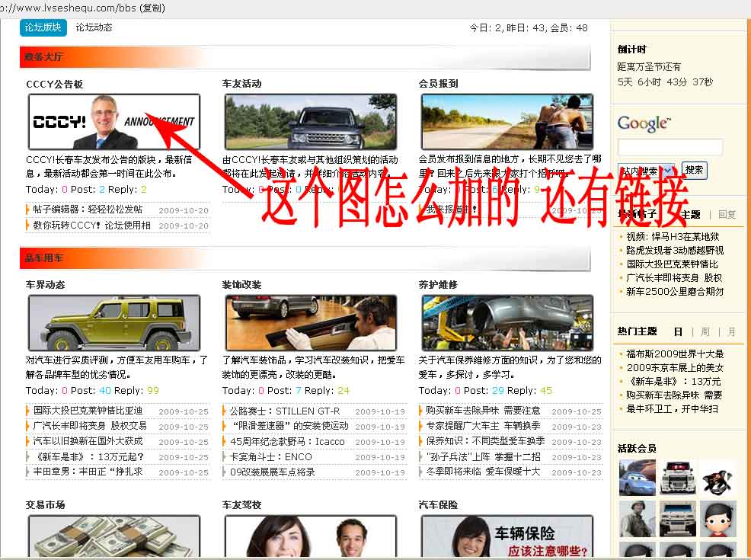Screen dimensions: 751x560
Task: Open thread 卡宴角斗士：ENCO
Action: coord(271,456)
